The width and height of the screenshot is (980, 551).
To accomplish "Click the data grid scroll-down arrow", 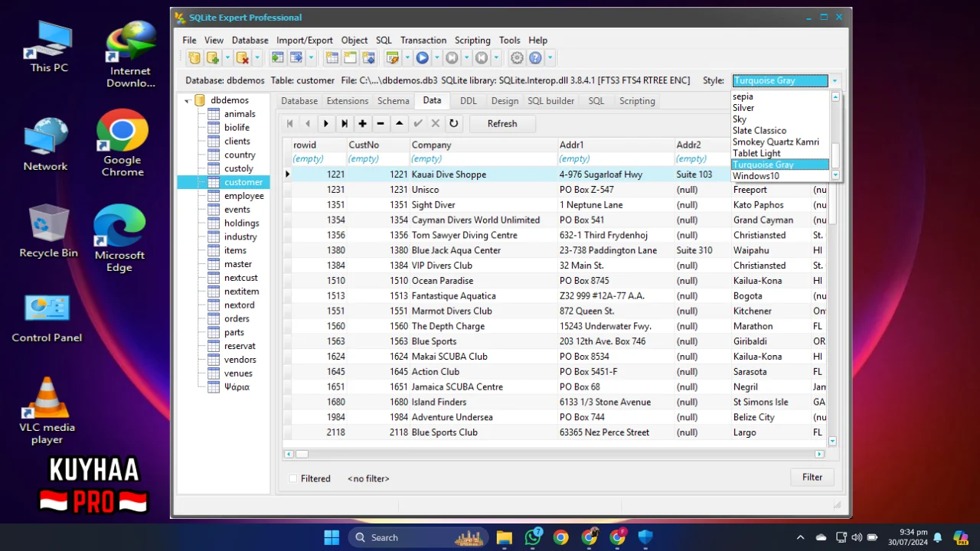I will [832, 441].
